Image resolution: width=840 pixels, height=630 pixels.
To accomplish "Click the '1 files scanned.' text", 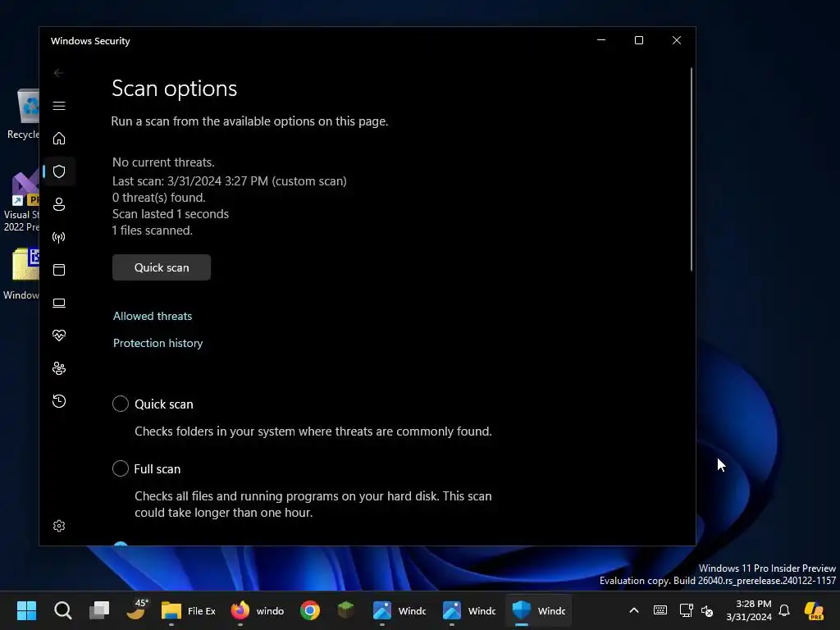I will tap(152, 231).
